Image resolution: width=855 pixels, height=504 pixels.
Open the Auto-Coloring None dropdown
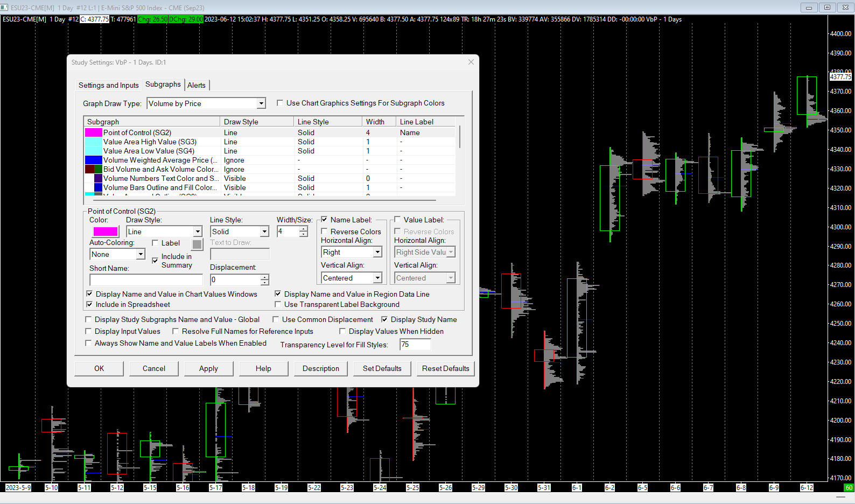(x=141, y=254)
